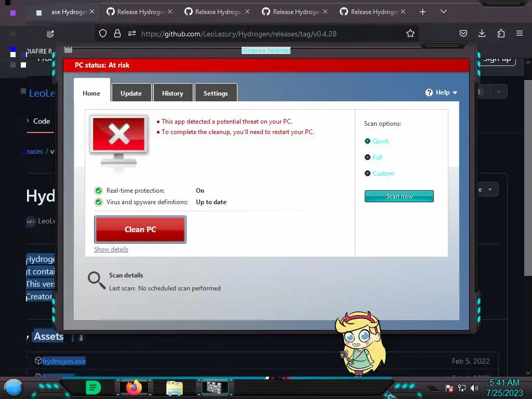
Task: Close the first Release Hydrogen browser tab
Action: (x=92, y=11)
